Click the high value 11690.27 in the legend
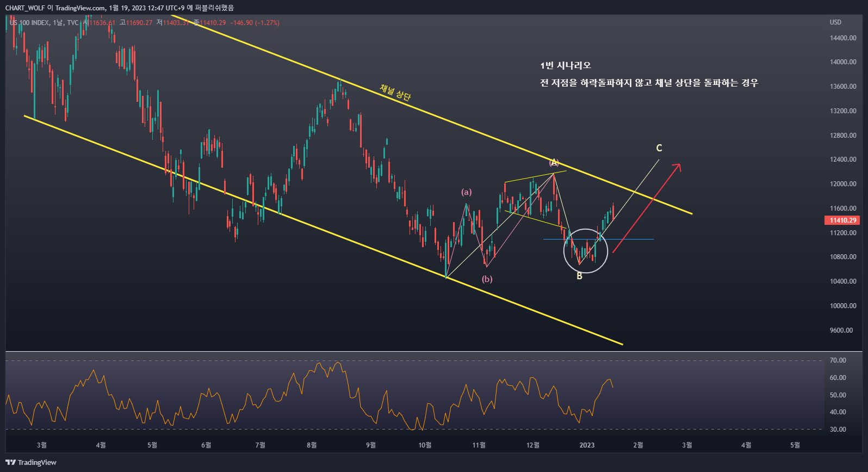 pyautogui.click(x=139, y=23)
